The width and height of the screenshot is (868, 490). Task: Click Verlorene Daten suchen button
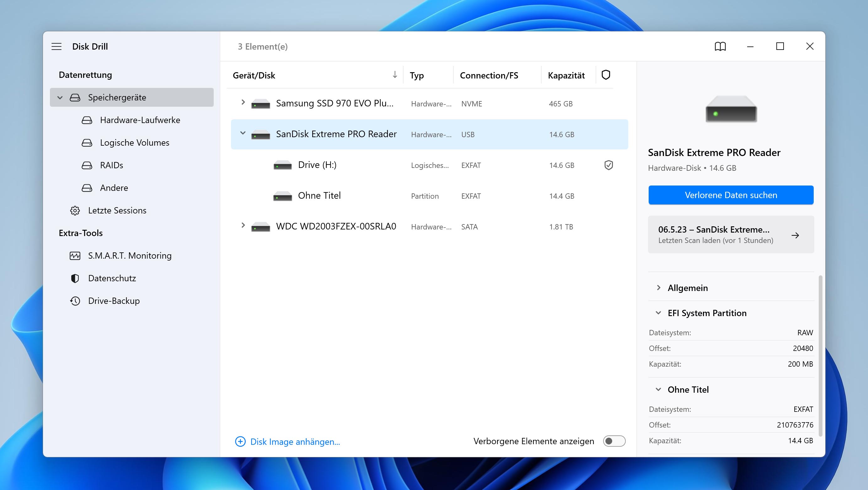tap(731, 195)
